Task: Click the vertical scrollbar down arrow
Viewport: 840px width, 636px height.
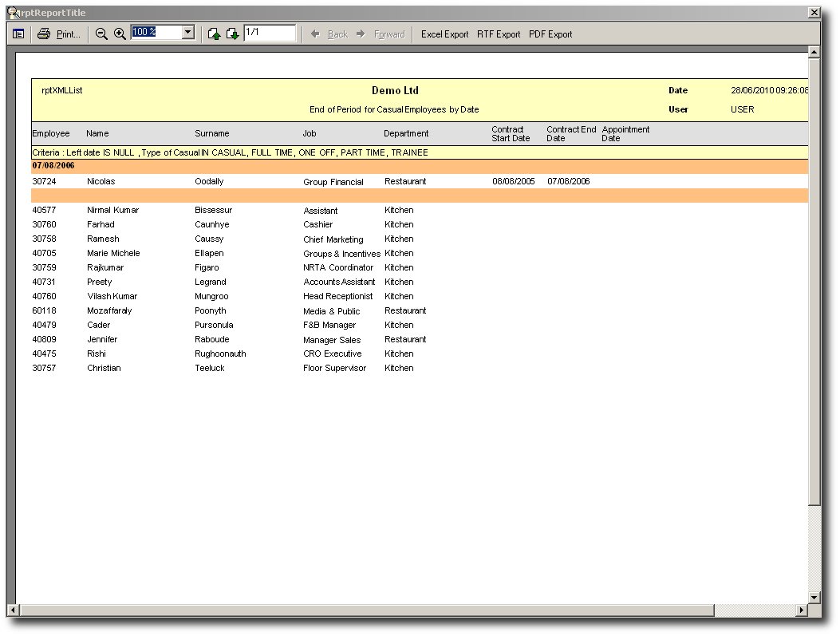Action: 814,597
